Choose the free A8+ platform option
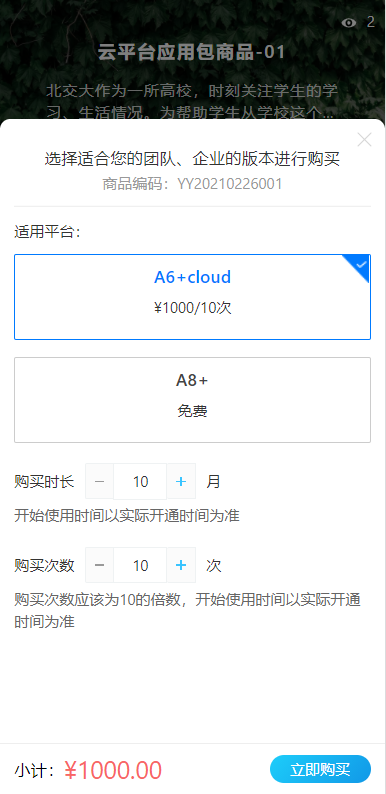The width and height of the screenshot is (386, 794). [x=192, y=400]
